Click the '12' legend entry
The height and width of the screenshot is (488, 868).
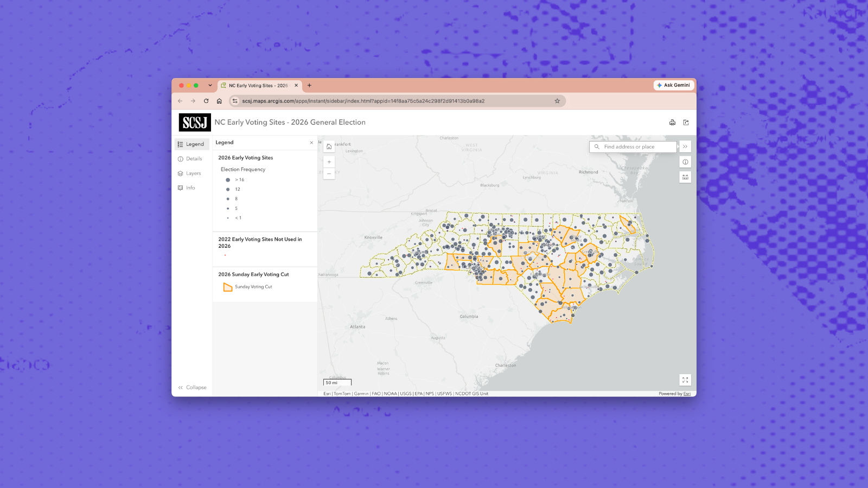(x=237, y=189)
